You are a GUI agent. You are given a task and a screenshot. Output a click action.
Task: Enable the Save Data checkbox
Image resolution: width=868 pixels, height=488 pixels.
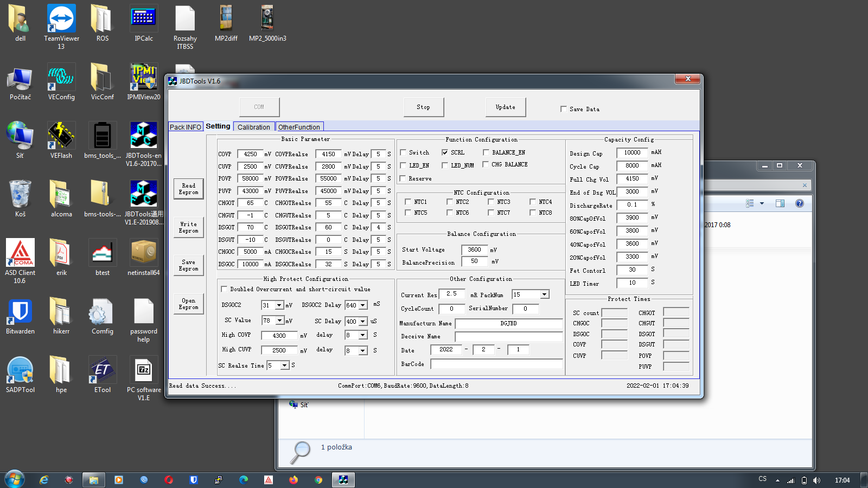pos(564,109)
